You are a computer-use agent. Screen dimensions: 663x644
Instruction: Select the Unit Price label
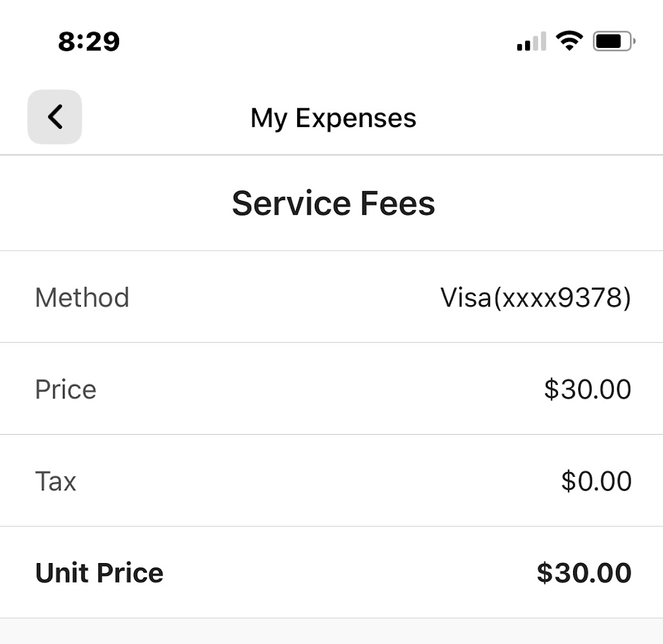99,573
